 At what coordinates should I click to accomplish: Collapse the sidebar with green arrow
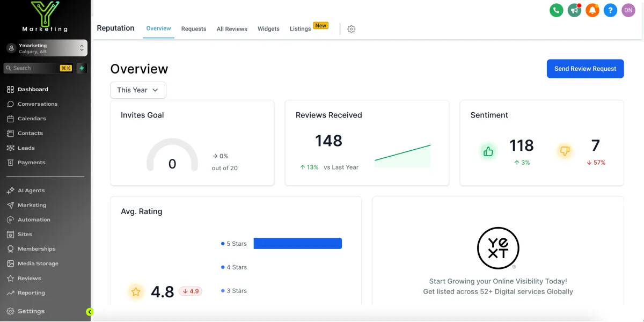tap(90, 312)
